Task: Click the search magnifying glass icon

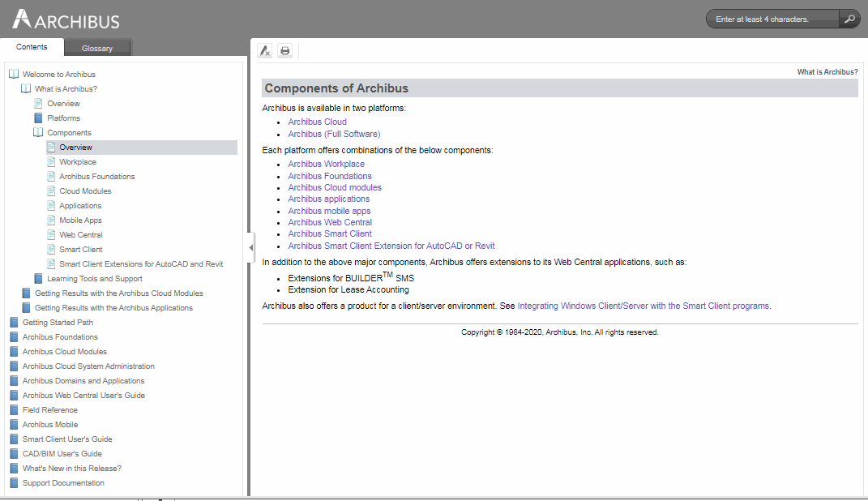Action: pyautogui.click(x=849, y=18)
